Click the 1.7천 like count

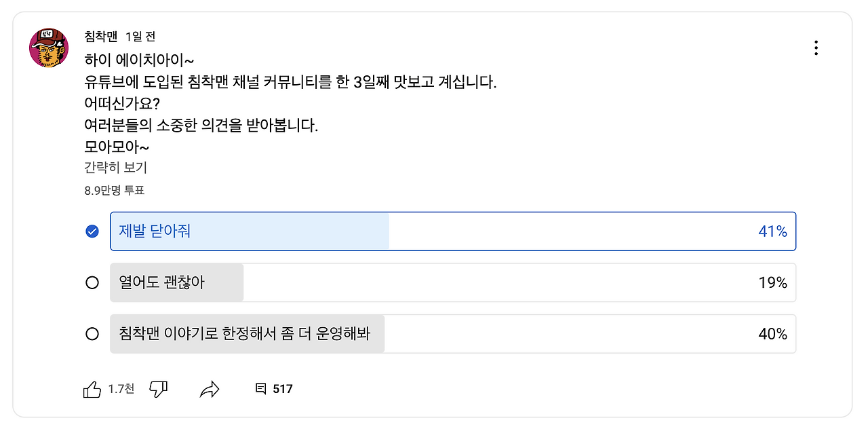point(121,389)
